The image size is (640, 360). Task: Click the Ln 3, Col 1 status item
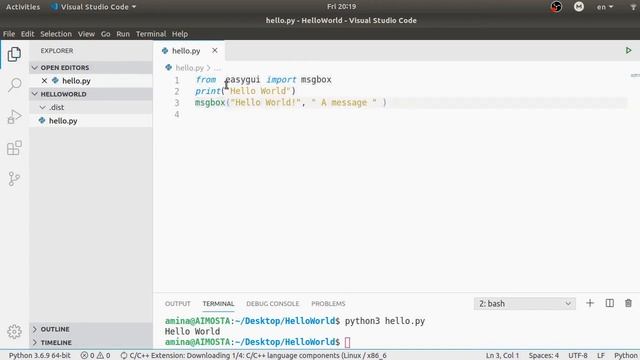pyautogui.click(x=502, y=356)
